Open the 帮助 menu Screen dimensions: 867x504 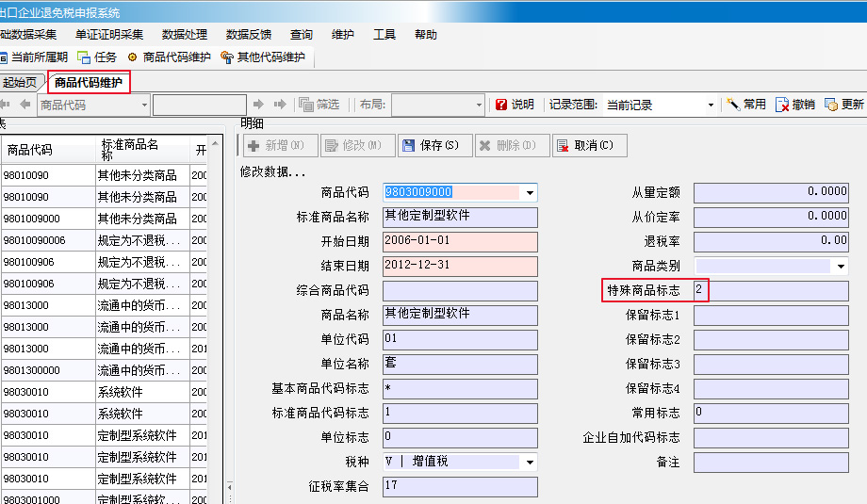[426, 34]
